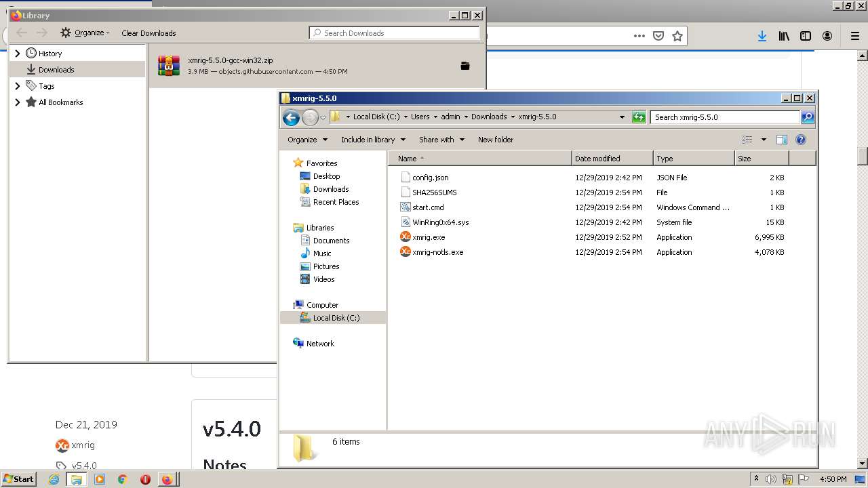868x488 pixels.
Task: Sort by Date modified column
Action: tap(612, 159)
